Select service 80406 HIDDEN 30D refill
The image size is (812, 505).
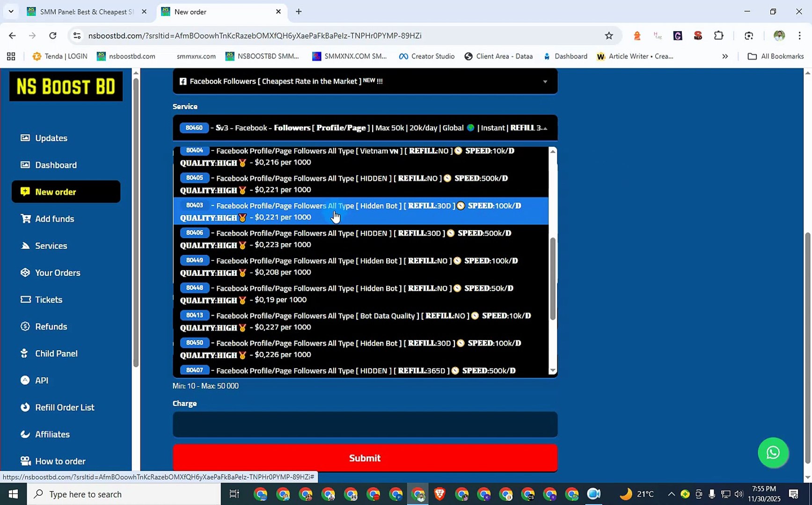pyautogui.click(x=361, y=239)
